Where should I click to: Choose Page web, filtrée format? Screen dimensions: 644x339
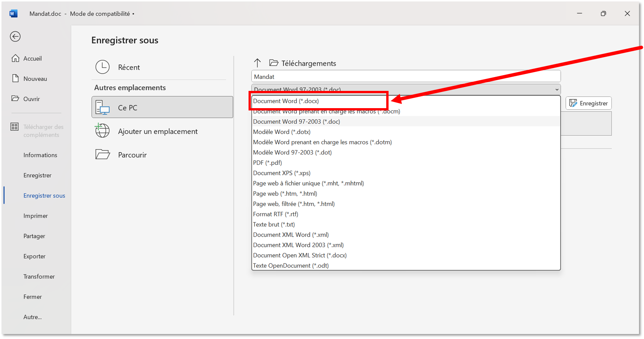[406, 204]
